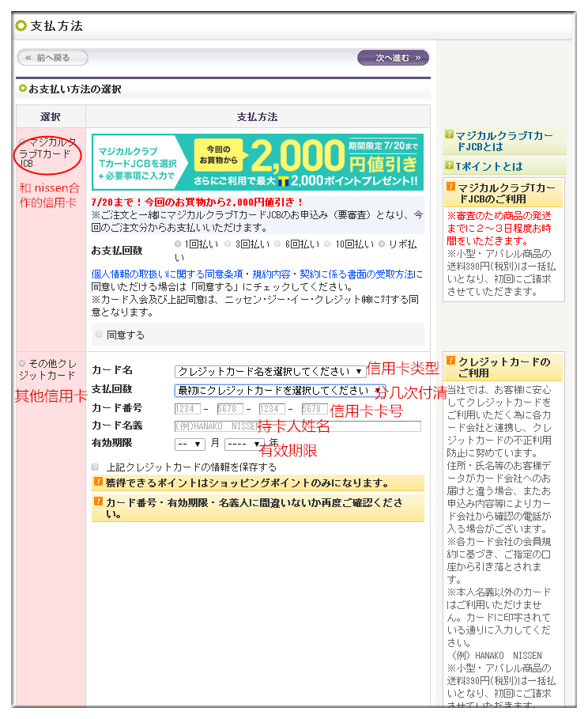Open 規約内容 link

coord(271,274)
